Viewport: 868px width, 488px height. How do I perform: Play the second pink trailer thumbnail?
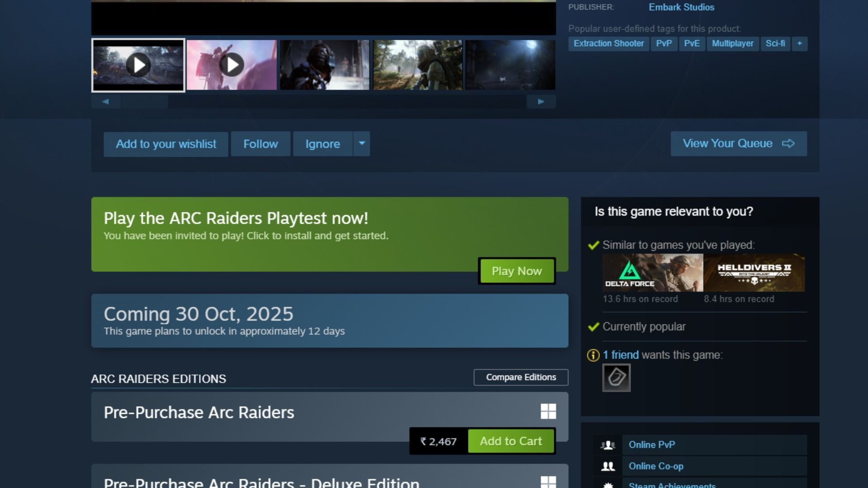point(231,65)
